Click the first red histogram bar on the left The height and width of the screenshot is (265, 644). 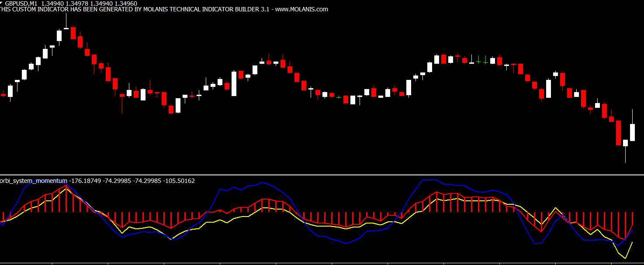tap(3, 217)
